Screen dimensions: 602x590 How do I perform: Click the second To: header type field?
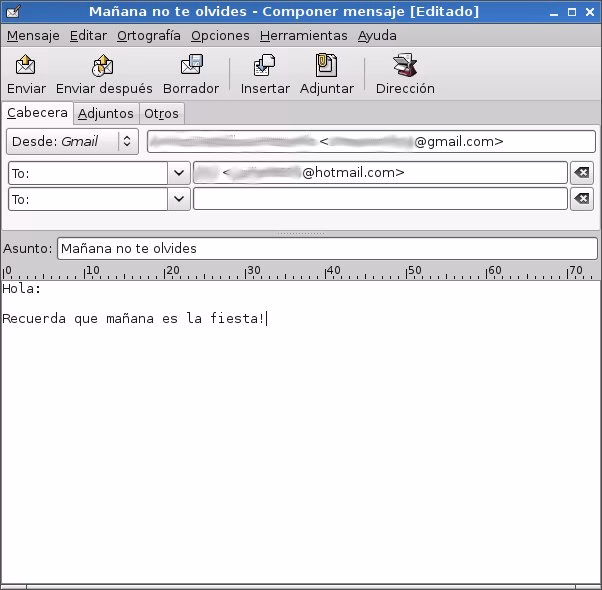(88, 199)
